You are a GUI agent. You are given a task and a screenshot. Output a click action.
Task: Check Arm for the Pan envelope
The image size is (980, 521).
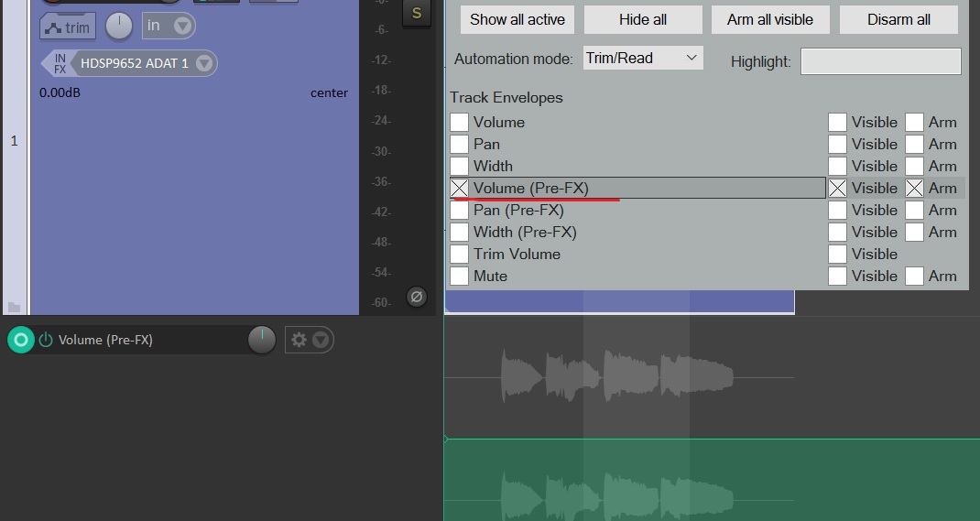(x=914, y=145)
